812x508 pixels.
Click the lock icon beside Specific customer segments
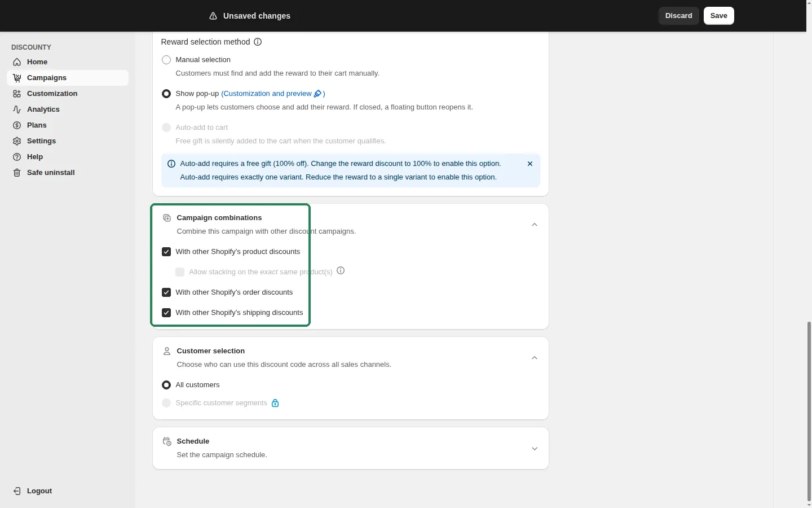pos(275,403)
